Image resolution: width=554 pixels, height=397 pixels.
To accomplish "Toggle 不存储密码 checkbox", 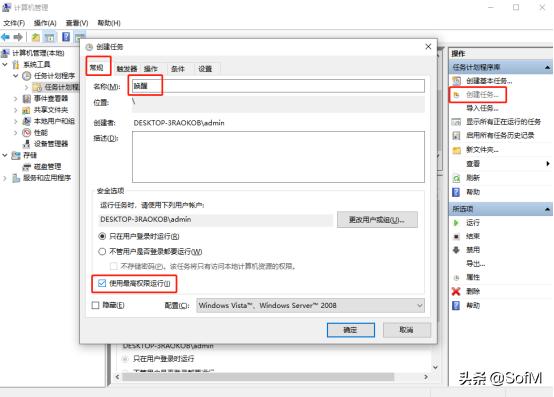I will click(x=114, y=266).
